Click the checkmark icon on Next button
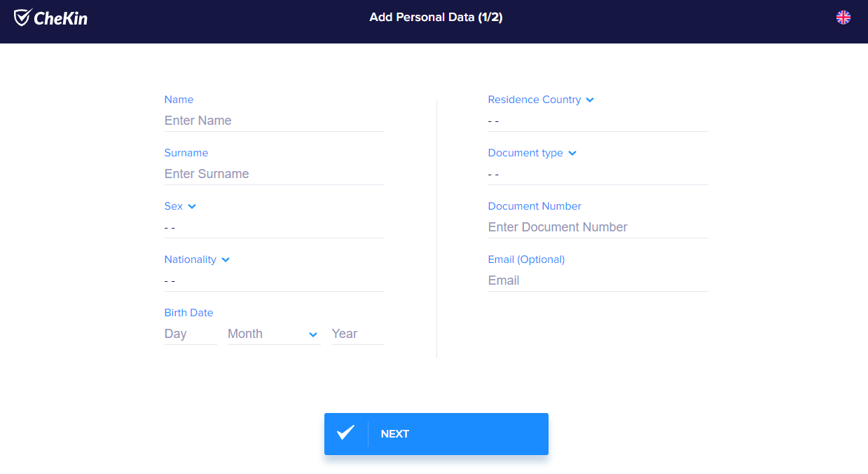 [x=345, y=433]
